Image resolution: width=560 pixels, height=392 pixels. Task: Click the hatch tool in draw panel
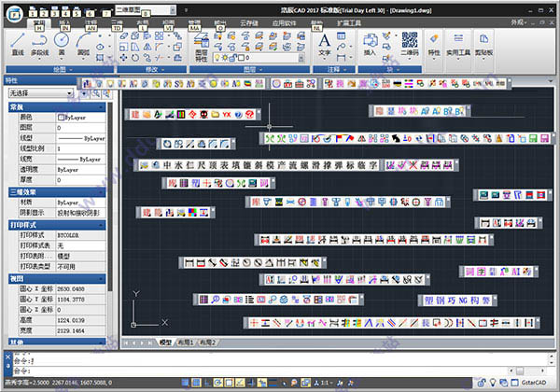(100, 58)
